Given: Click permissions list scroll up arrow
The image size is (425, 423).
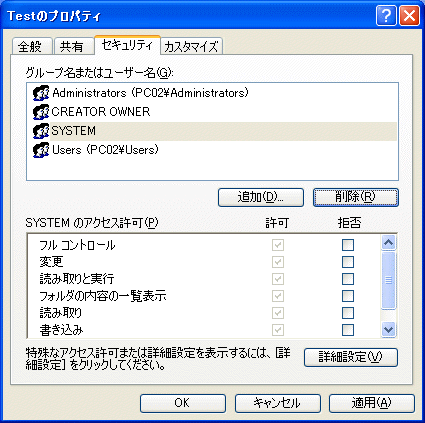Looking at the screenshot, I should pyautogui.click(x=388, y=242).
